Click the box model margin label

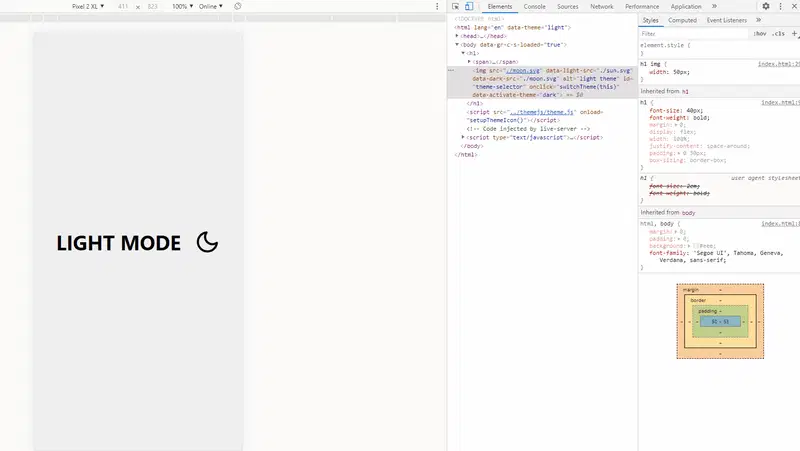click(691, 289)
